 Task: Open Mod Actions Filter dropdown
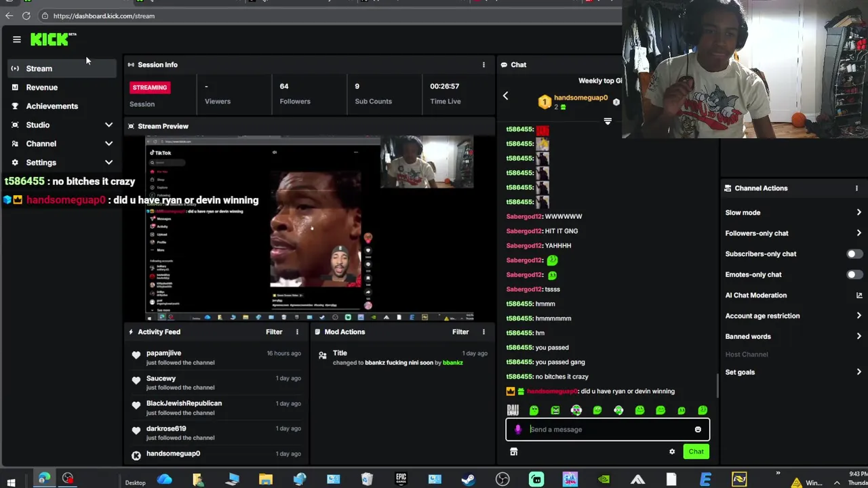coord(460,332)
